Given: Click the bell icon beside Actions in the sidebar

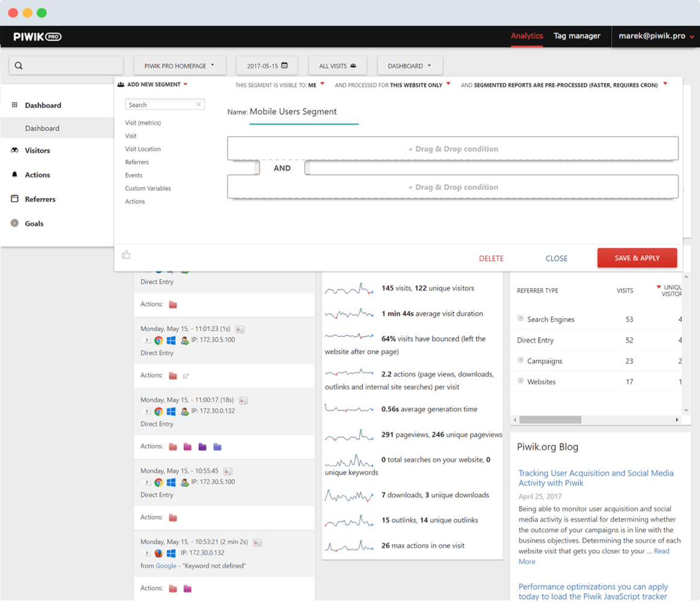Looking at the screenshot, I should pos(14,175).
